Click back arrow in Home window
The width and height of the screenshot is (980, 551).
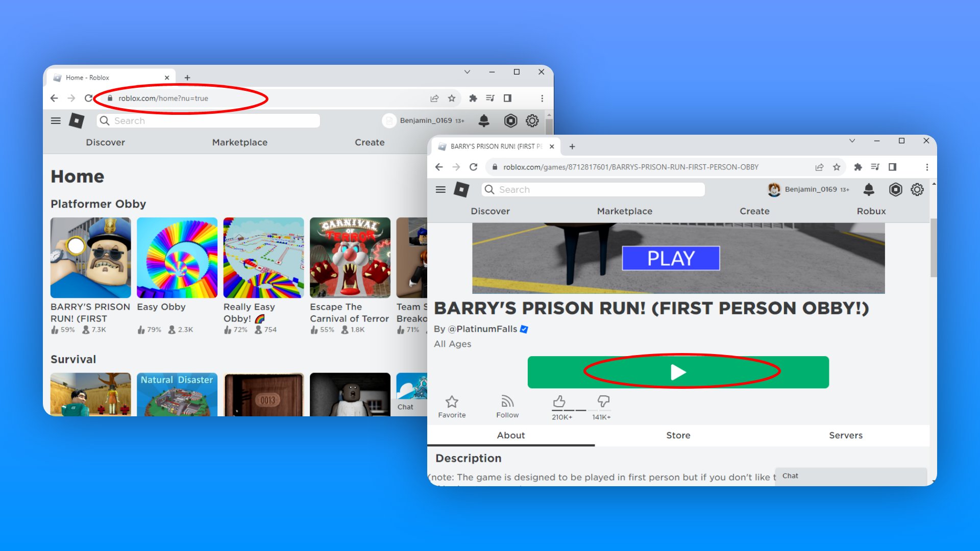pyautogui.click(x=54, y=98)
